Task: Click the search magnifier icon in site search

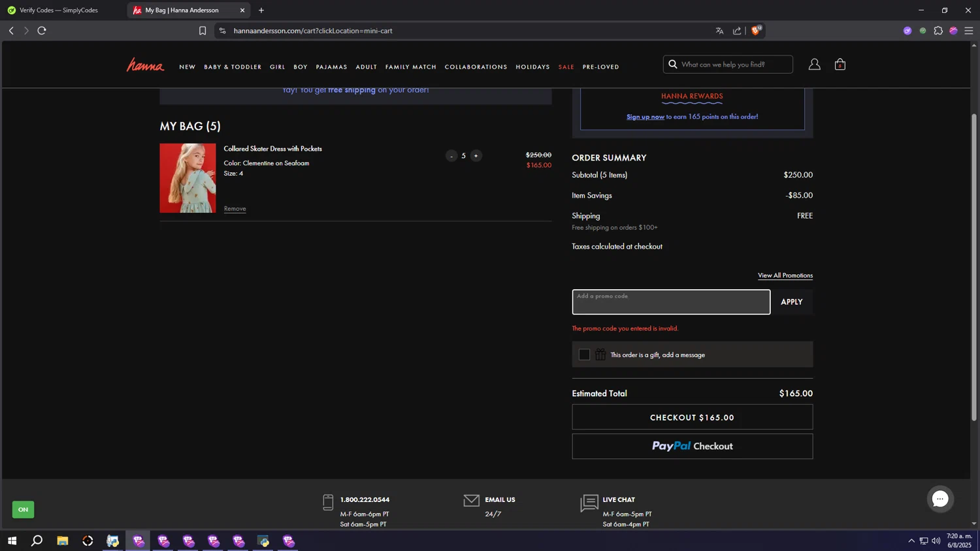Action: (x=672, y=64)
